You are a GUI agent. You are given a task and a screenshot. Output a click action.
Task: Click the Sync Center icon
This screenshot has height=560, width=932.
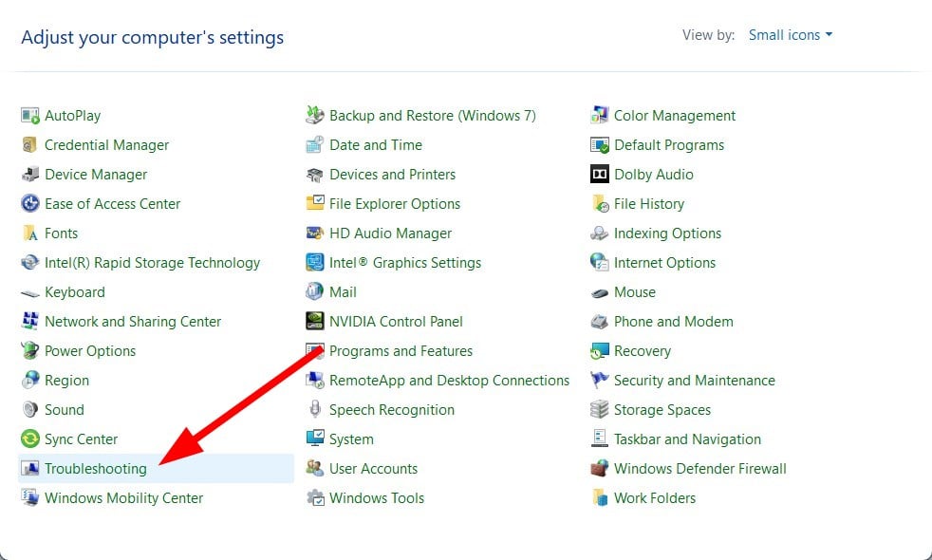29,439
